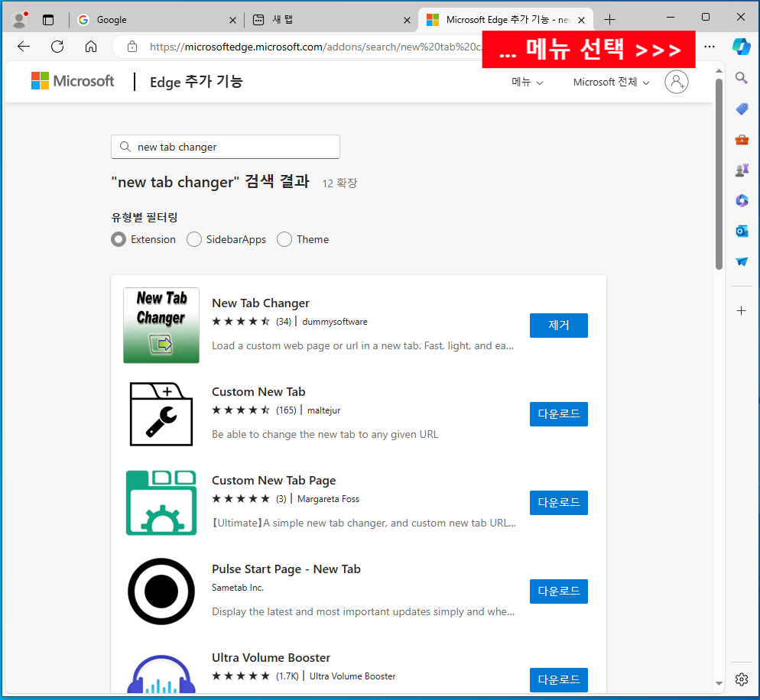Click the (165) rating count
760x700 pixels.
click(286, 410)
